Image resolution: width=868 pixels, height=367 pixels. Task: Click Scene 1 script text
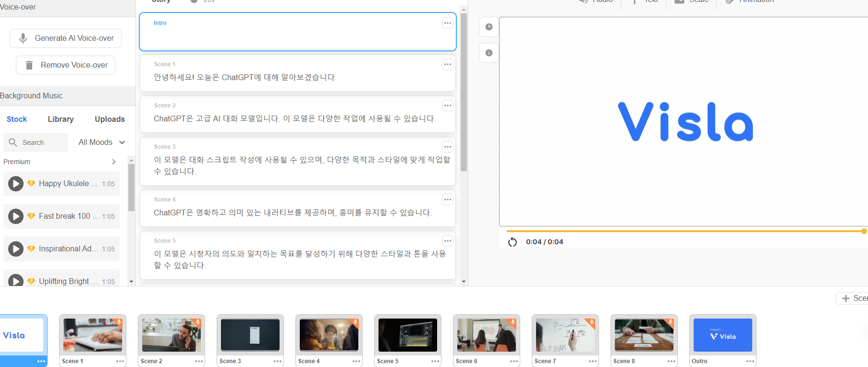[245, 77]
